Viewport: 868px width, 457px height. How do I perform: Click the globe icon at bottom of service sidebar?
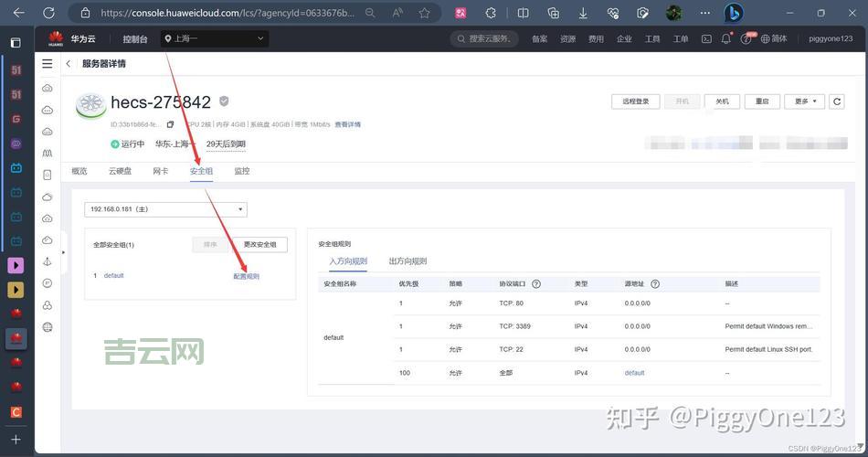coord(48,327)
